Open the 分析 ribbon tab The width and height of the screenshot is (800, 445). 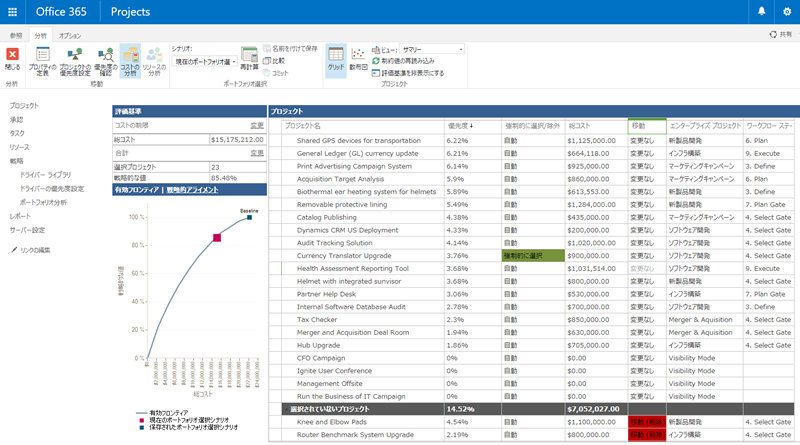pos(40,36)
